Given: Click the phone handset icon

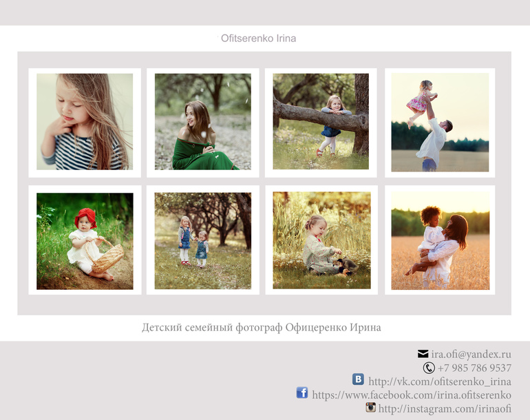Looking at the screenshot, I should (429, 368).
